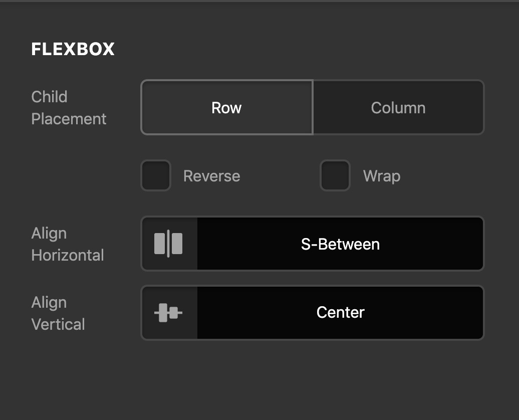Click the vertical center alignment icon
Viewport: 519px width, 420px height.
coord(168,312)
